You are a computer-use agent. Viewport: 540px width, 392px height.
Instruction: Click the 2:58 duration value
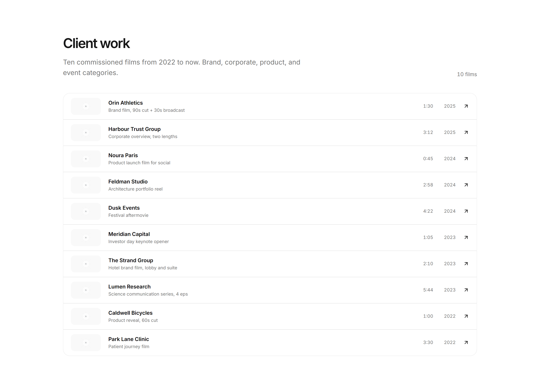point(428,185)
